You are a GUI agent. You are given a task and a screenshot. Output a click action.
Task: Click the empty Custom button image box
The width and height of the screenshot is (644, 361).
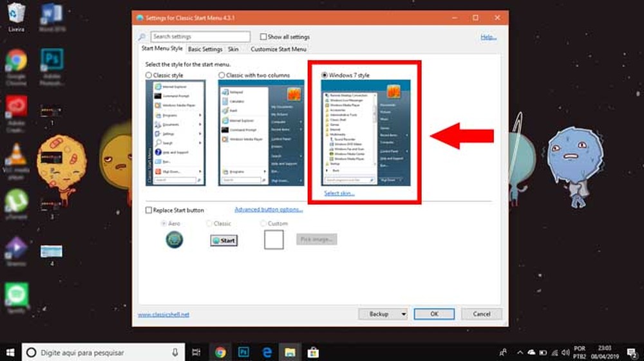pos(274,239)
